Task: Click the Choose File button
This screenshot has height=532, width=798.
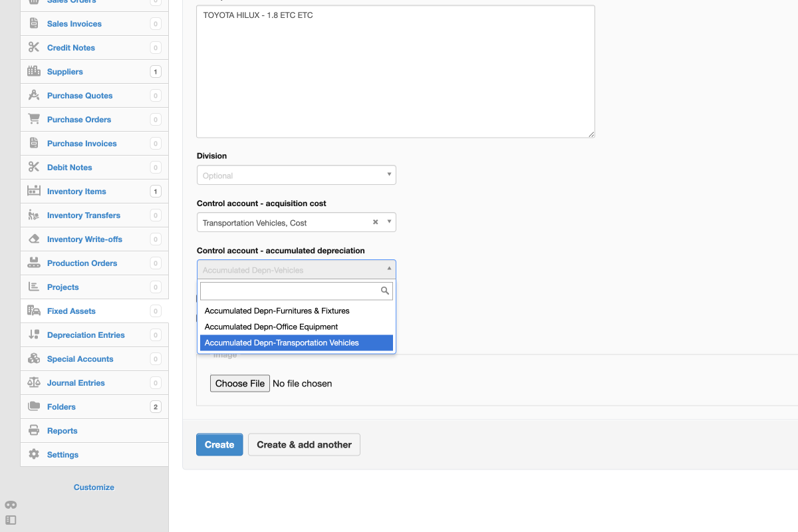Action: pyautogui.click(x=240, y=383)
